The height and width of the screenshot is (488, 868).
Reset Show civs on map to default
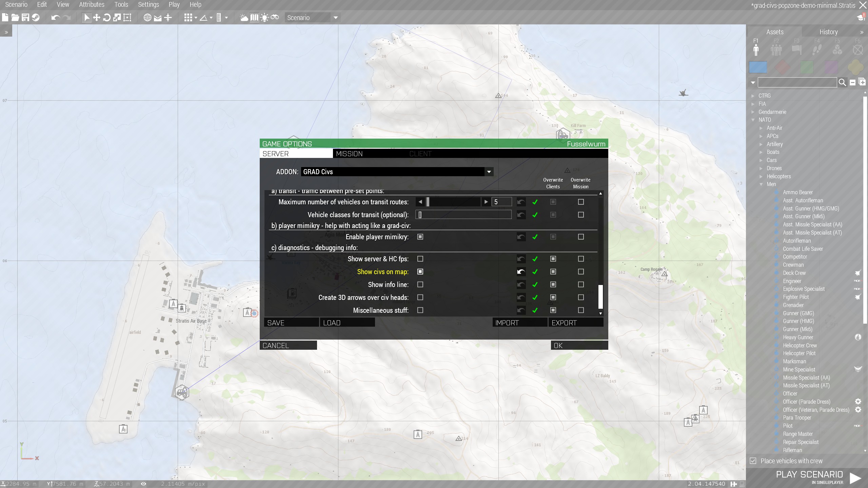(521, 272)
